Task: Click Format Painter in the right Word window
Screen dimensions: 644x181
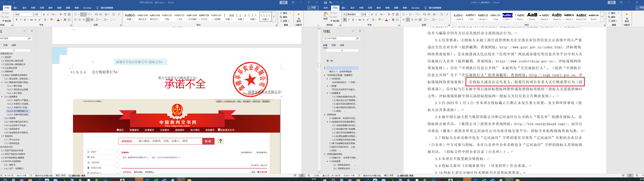Action: click(334, 21)
